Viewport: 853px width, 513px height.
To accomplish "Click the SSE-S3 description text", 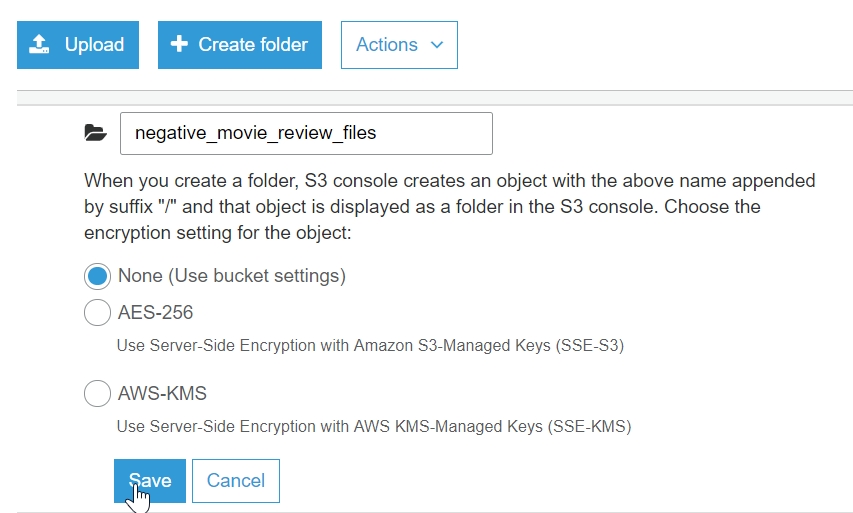I will pyautogui.click(x=377, y=346).
